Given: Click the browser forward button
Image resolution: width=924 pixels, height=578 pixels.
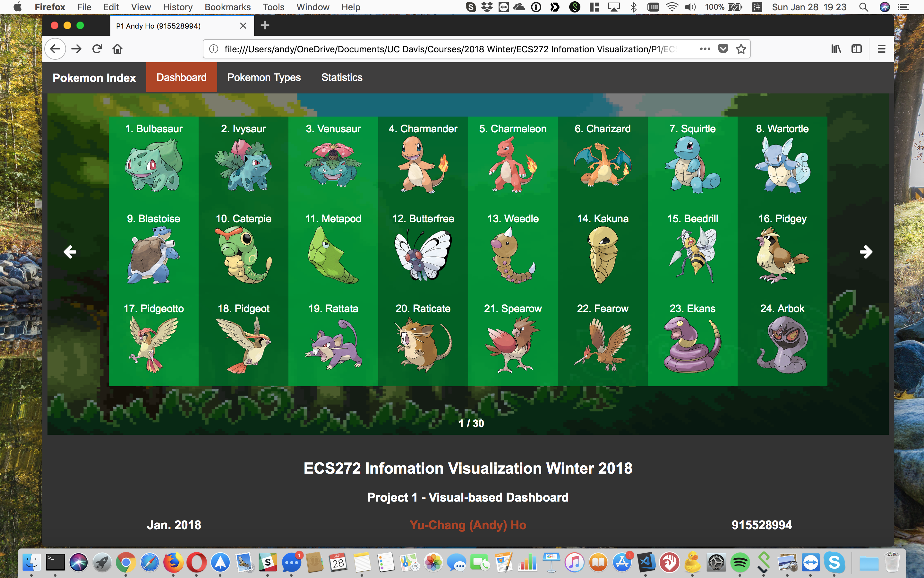Looking at the screenshot, I should tap(76, 49).
